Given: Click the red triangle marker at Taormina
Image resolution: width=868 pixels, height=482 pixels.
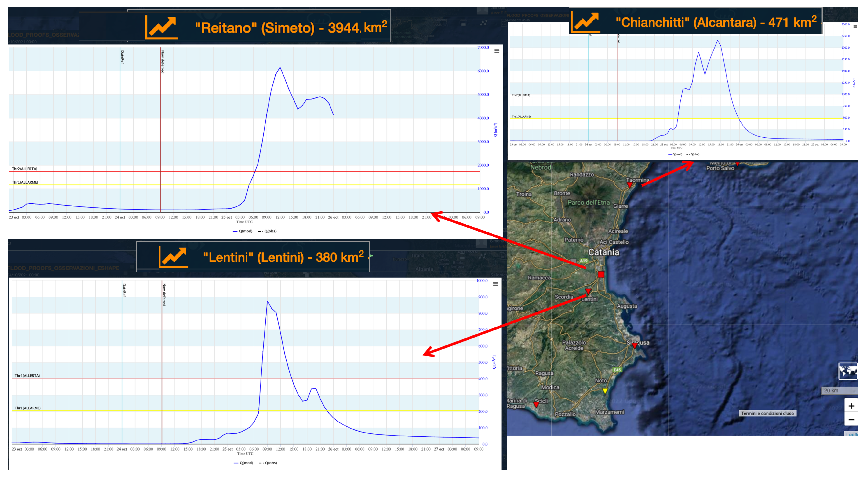Looking at the screenshot, I should (x=629, y=184).
